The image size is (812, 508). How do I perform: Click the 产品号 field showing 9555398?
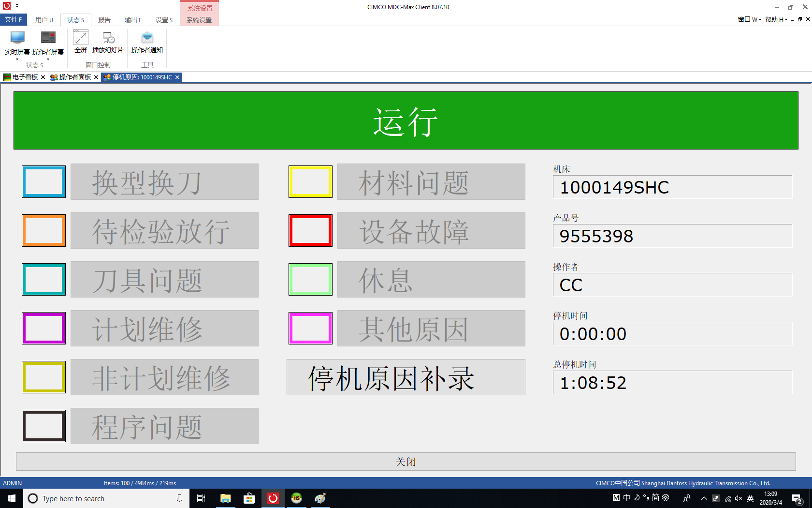point(673,236)
